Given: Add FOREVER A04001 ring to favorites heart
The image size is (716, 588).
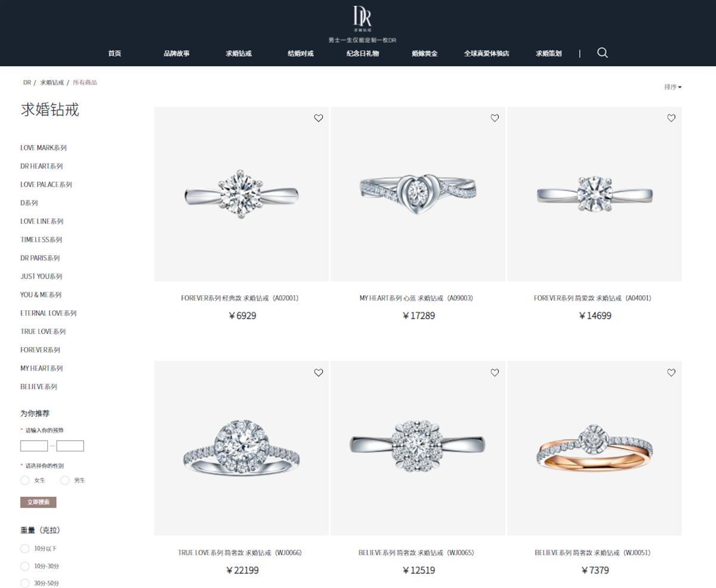Looking at the screenshot, I should [671, 118].
